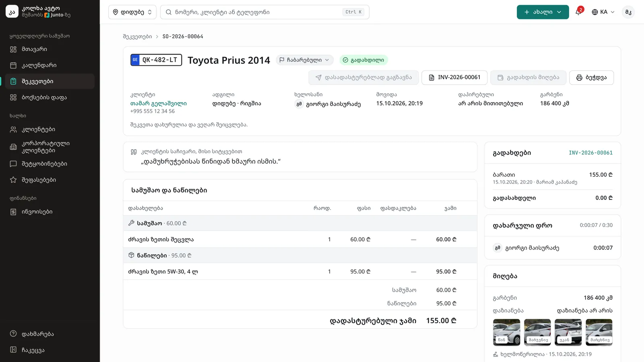Viewport: 644px width, 362px height.
Task: Click phone number +995 555 12 34 56
Action: pyautogui.click(x=153, y=111)
